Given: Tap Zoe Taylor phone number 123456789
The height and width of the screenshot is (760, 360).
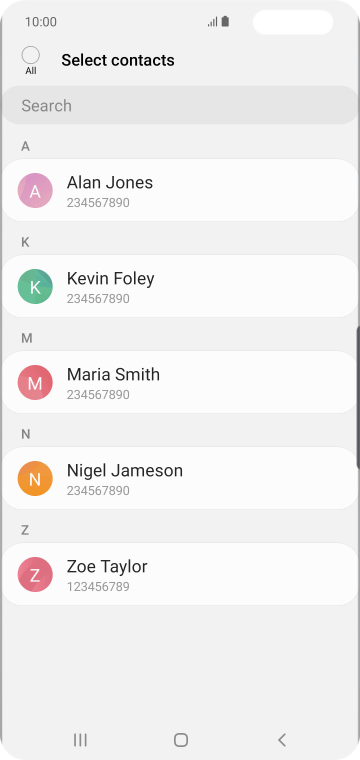Looking at the screenshot, I should click(98, 586).
